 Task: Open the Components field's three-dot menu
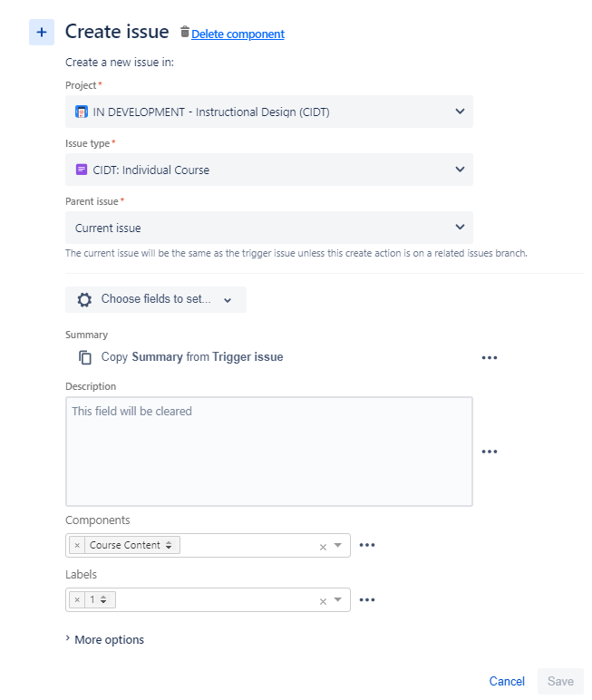[367, 545]
